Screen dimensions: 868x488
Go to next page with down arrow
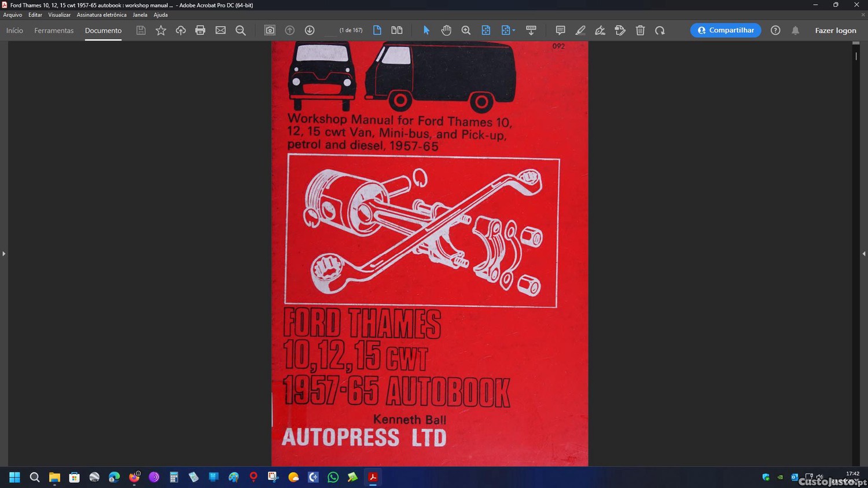coord(310,31)
